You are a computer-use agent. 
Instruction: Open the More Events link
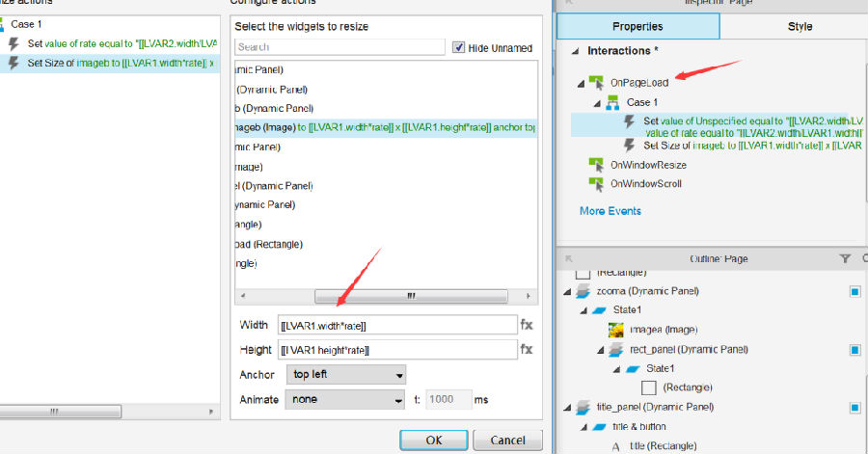[610, 210]
